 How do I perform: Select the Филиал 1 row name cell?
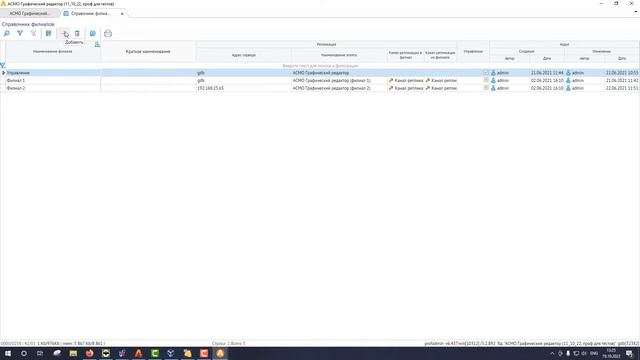[x=53, y=80]
